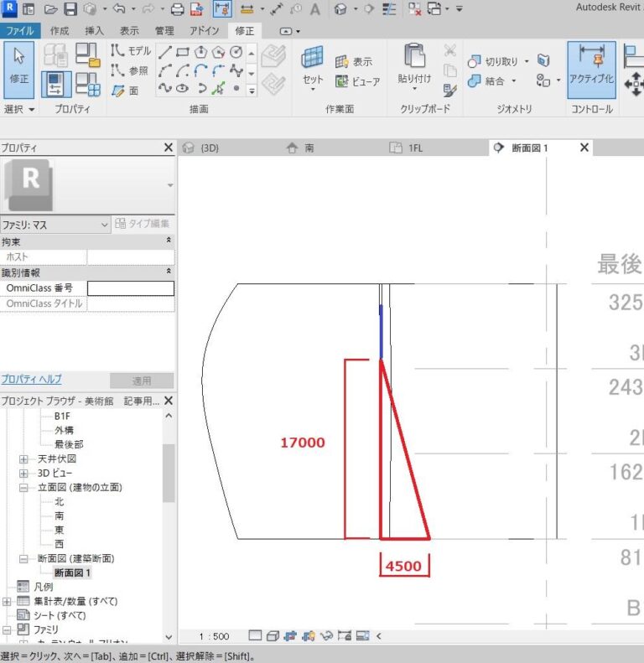Click the OmniClass 番号 input field
Image resolution: width=644 pixels, height=663 pixels.
point(130,288)
